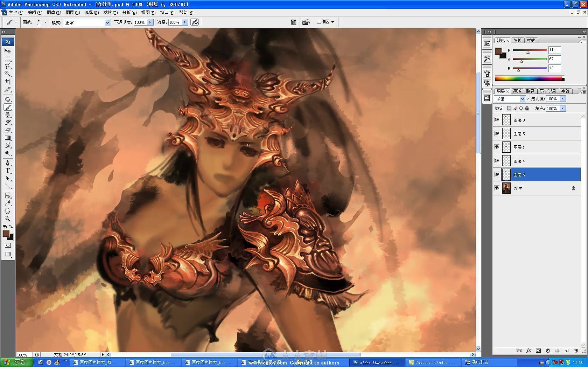Select the Gradient tool

(8, 138)
